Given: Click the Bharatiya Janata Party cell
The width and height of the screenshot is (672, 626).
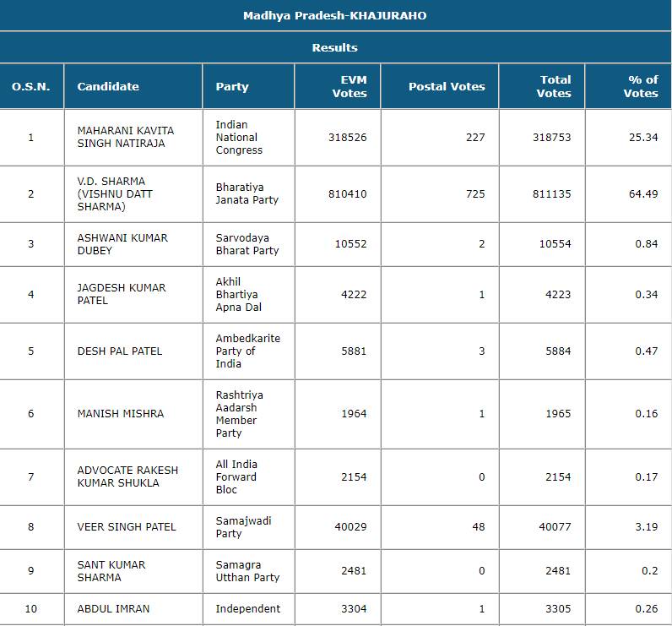Looking at the screenshot, I should coord(247,193).
